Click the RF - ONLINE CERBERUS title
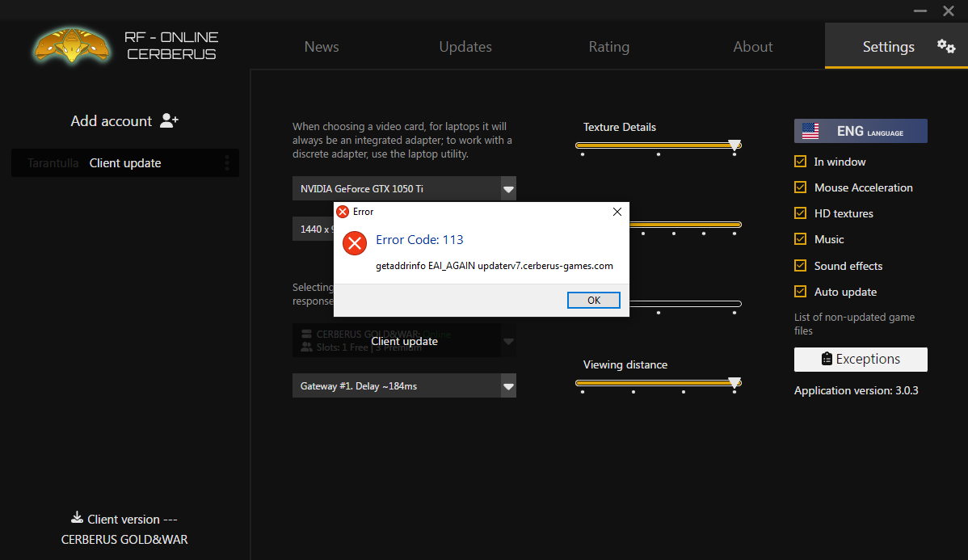The image size is (968, 560). coord(171,46)
